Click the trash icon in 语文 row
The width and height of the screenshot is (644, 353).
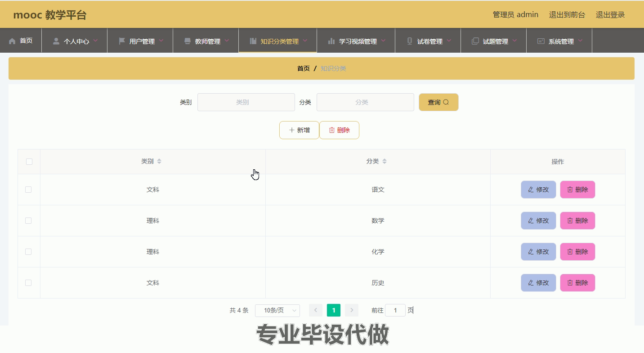click(570, 190)
